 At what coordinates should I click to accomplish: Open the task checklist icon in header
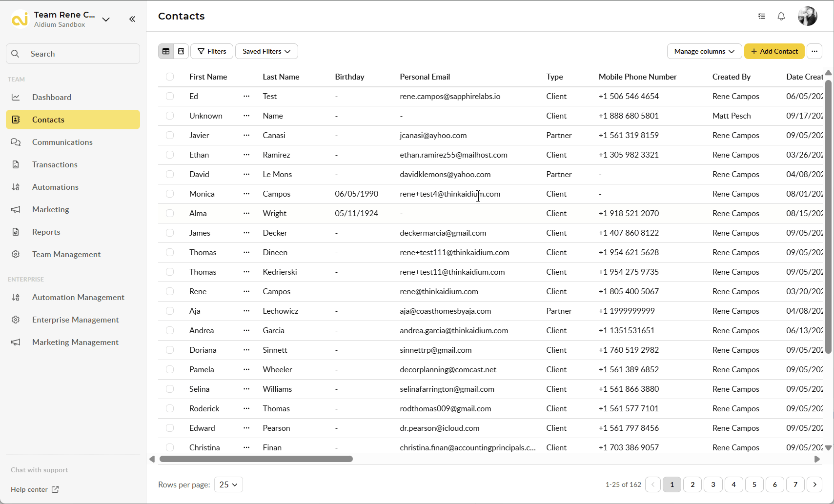[x=761, y=16]
